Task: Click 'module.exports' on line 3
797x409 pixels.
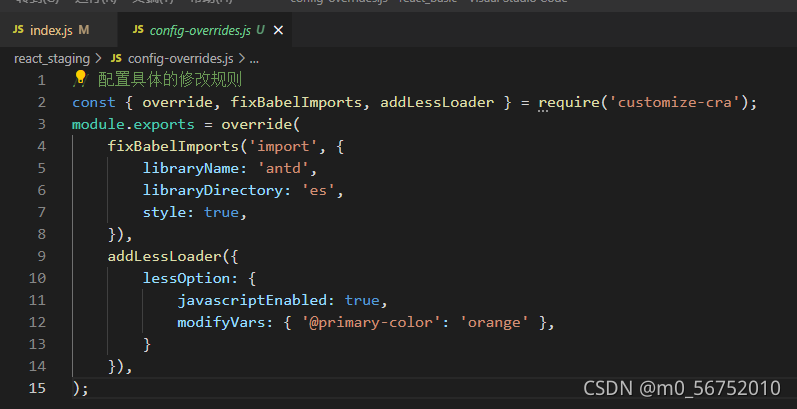Action: [133, 124]
